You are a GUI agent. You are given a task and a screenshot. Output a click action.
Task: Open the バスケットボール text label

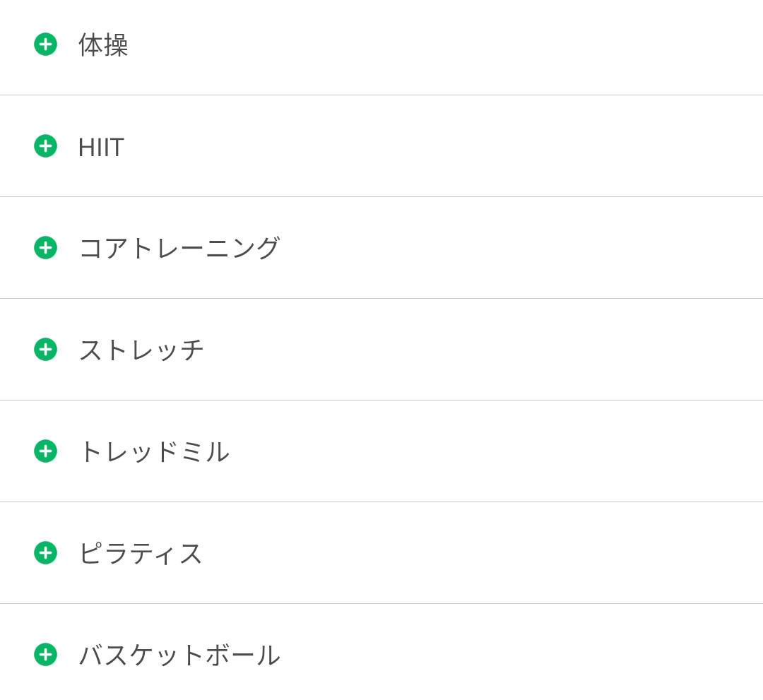179,655
